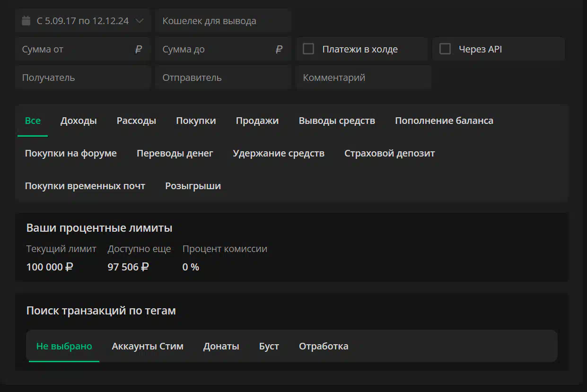Click the ruble icon in Сумма от
This screenshot has width=587, height=392.
pos(139,49)
